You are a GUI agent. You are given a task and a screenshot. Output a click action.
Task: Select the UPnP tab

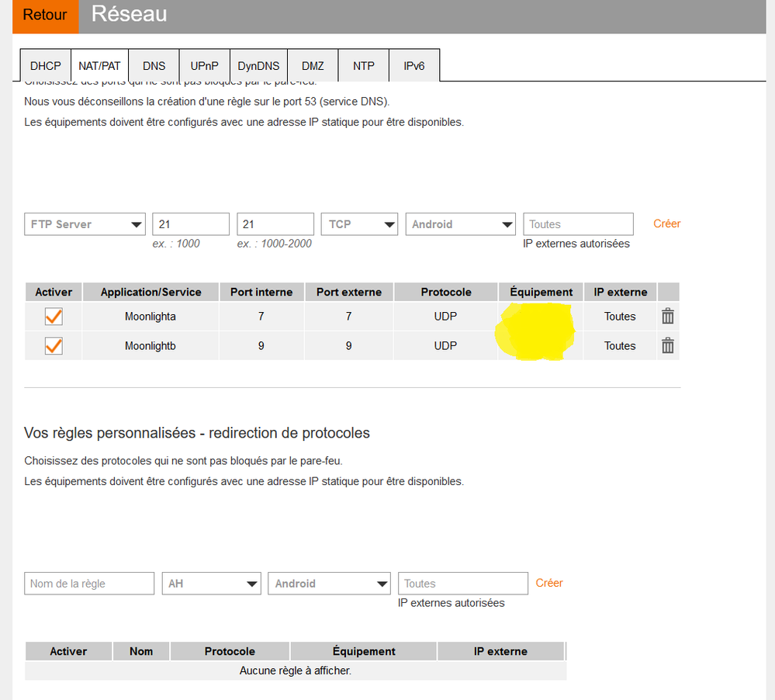(205, 66)
